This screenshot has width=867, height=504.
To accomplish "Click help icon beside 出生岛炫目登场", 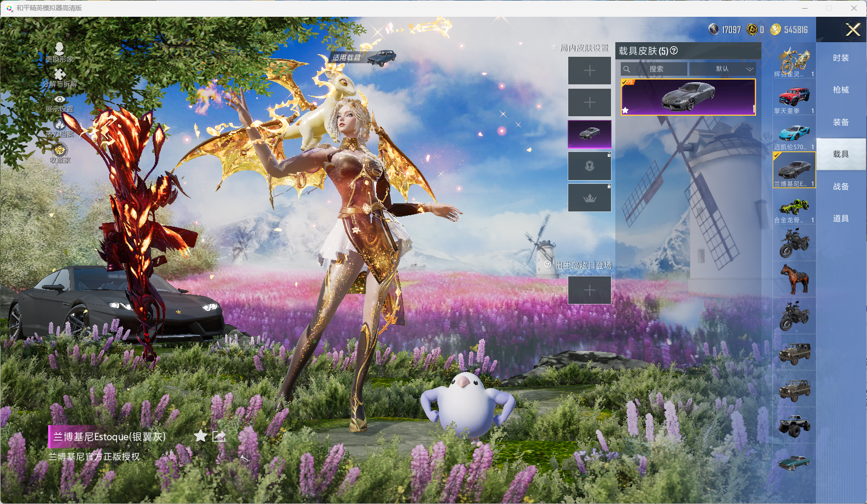I will (x=548, y=264).
